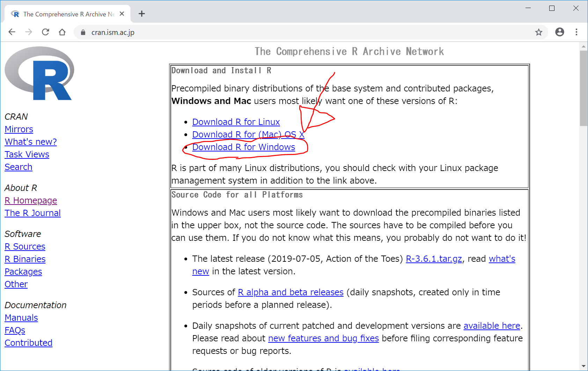588x371 pixels.
Task: Click the Source Code for all Platforms heading
Action: tap(237, 195)
